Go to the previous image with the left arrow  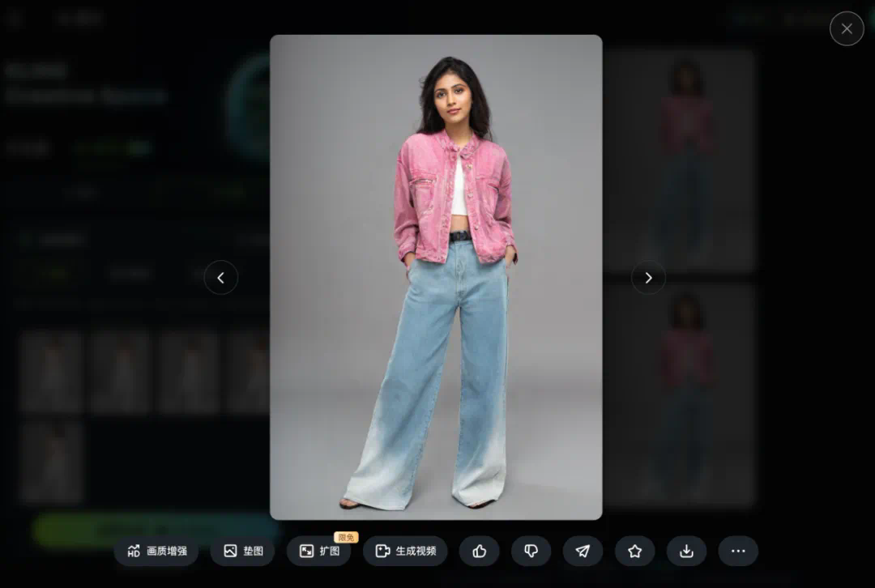coord(221,277)
